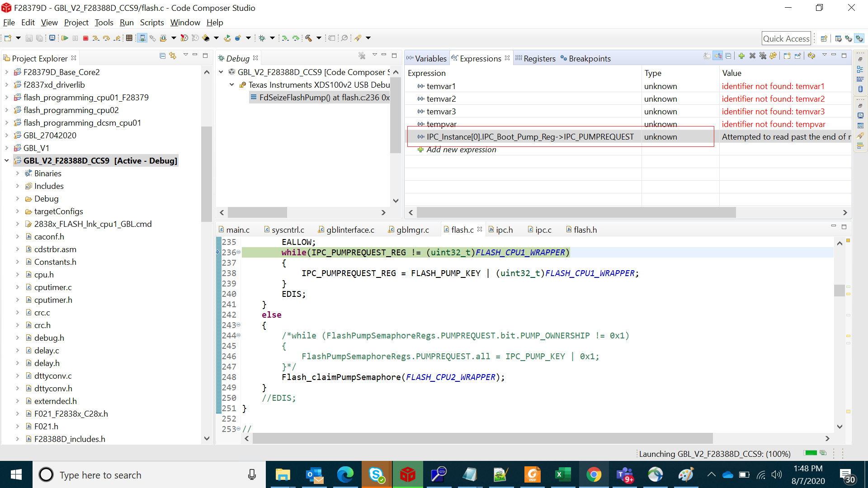Viewport: 868px width, 488px height.
Task: Remove all expressions with double-X icon
Action: tap(763, 56)
